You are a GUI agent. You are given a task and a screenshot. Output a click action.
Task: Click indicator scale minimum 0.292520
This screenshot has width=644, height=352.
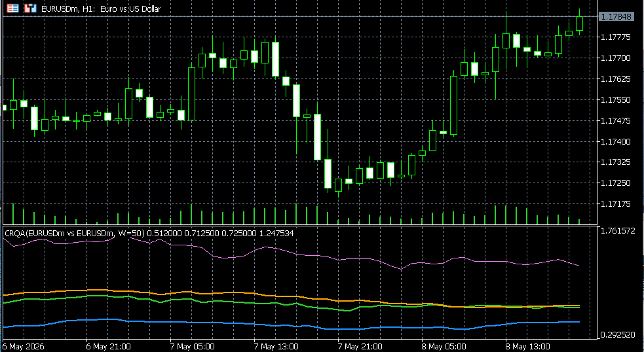tap(618, 335)
